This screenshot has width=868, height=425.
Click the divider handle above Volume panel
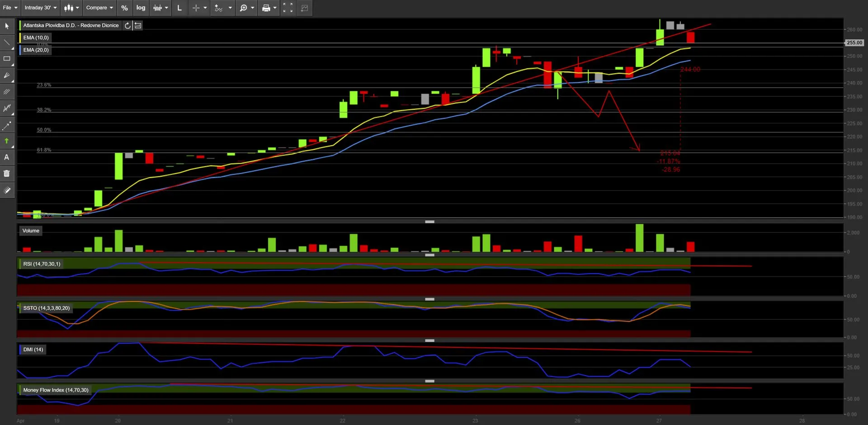click(x=430, y=222)
